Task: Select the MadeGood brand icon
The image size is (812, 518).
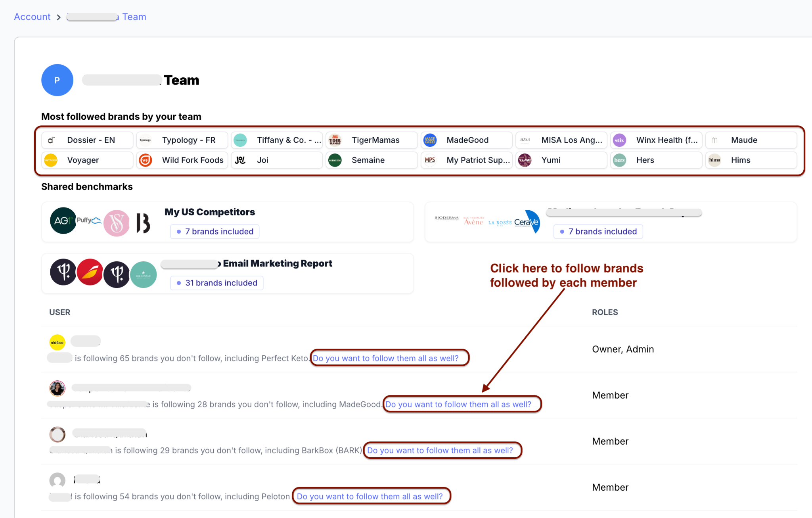Action: [430, 140]
